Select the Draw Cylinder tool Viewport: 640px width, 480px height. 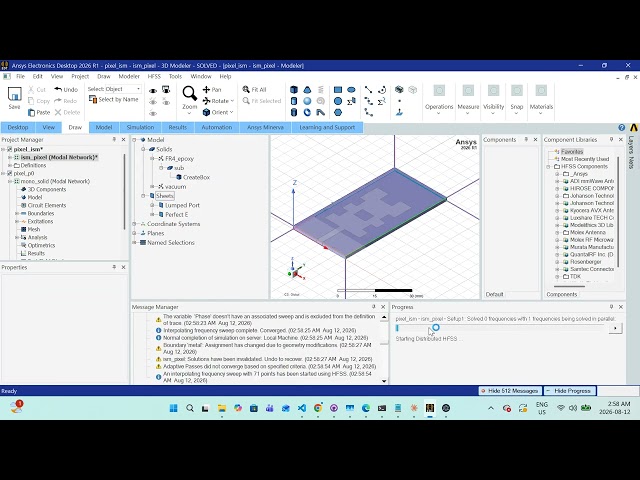[x=294, y=101]
